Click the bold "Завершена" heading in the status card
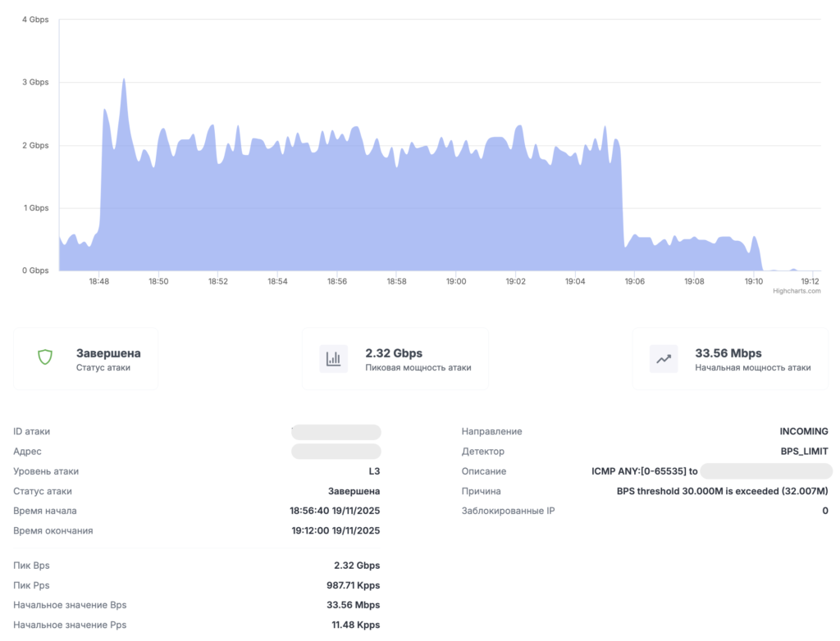This screenshot has height=641, width=840. coord(108,353)
